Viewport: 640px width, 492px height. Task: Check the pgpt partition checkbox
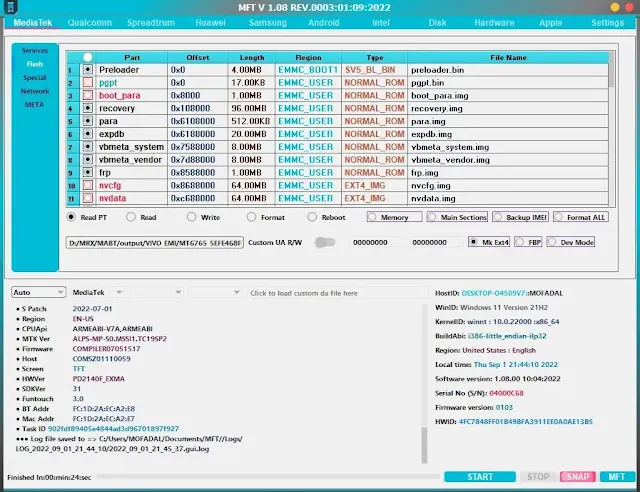tap(87, 82)
